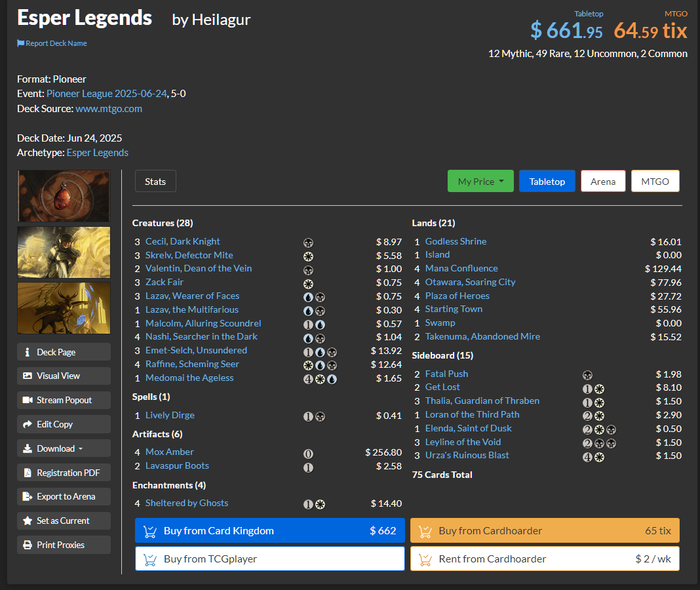Viewport: 700px width, 590px height.
Task: Open Mana Confluence land link
Action: pyautogui.click(x=461, y=268)
